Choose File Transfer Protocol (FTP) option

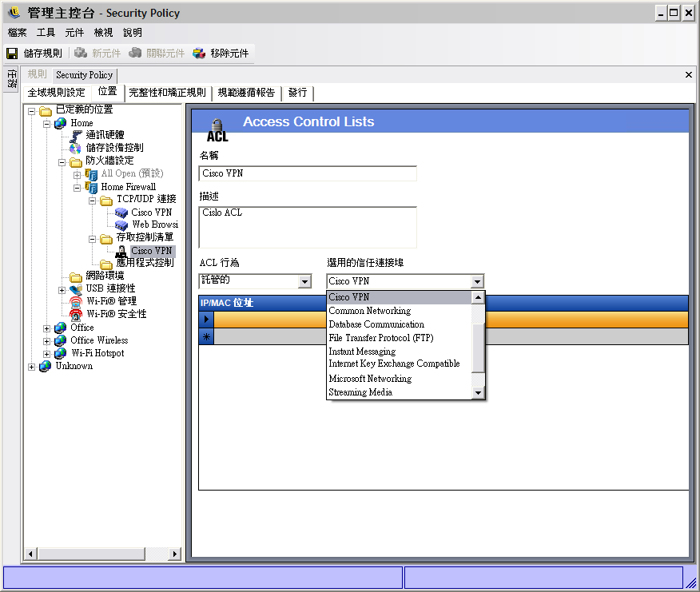click(399, 338)
